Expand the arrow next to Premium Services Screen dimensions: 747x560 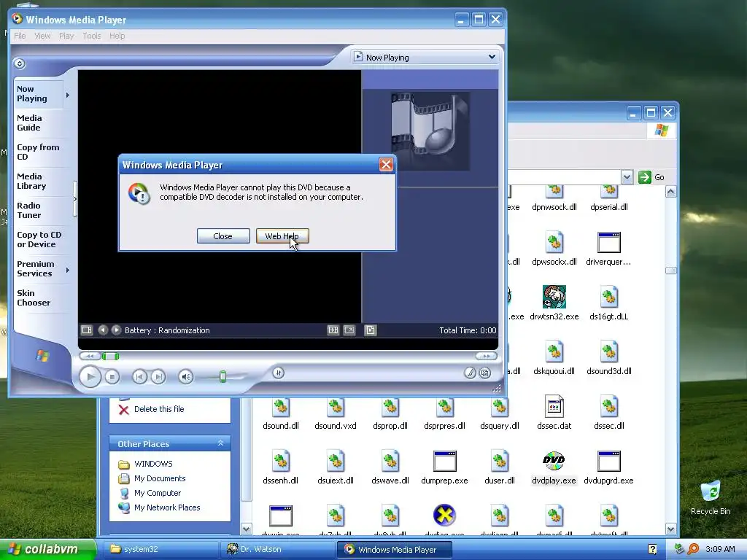click(x=68, y=270)
